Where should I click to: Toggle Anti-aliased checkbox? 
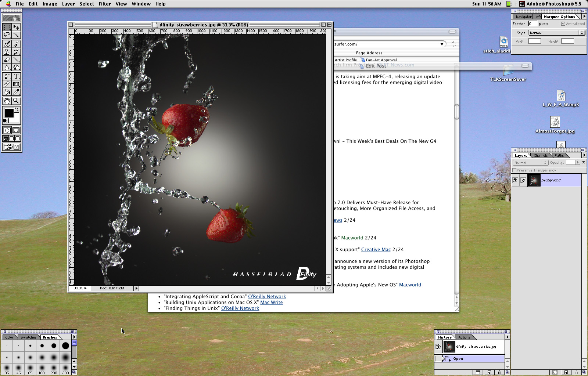coord(563,24)
